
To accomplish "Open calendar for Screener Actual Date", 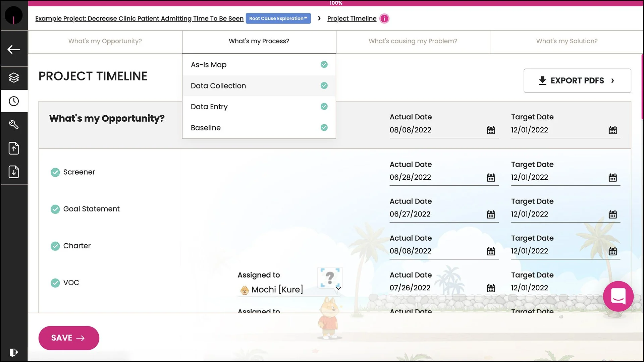I will 491,177.
